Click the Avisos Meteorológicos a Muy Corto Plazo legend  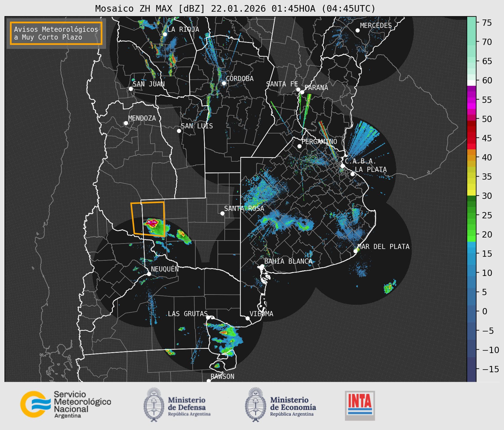56,33
